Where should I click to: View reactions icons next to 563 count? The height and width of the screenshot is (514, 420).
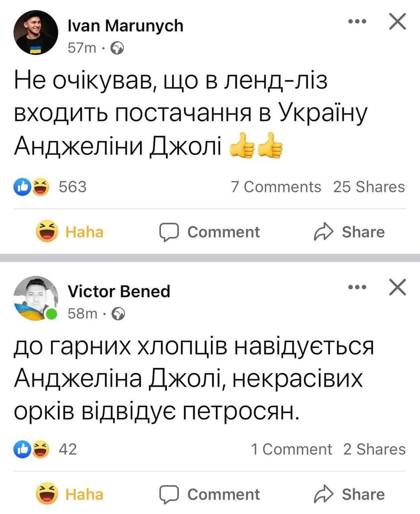31,186
